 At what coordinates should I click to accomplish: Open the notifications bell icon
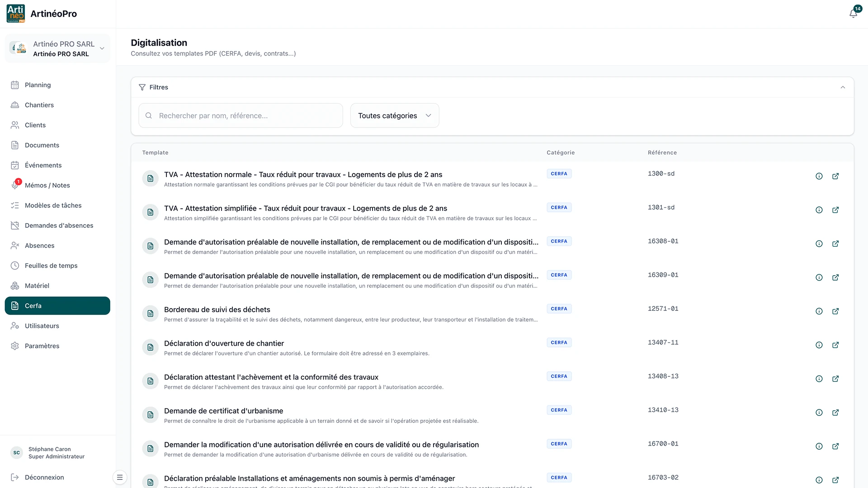click(x=853, y=14)
